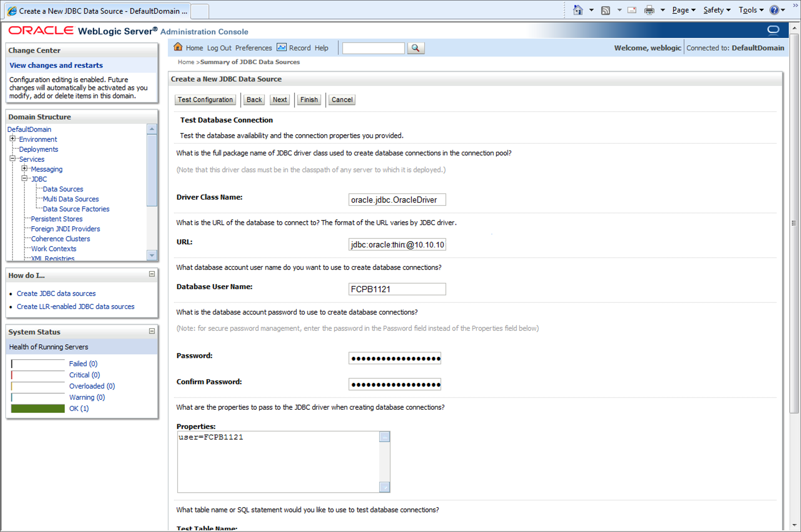
Task: Click the Record icon in console toolbar
Action: [x=281, y=47]
